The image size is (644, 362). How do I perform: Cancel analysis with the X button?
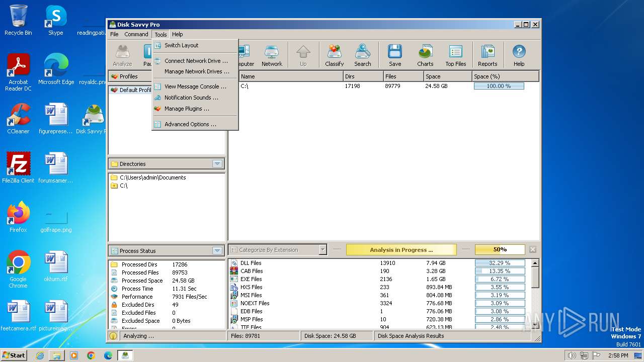pos(533,249)
